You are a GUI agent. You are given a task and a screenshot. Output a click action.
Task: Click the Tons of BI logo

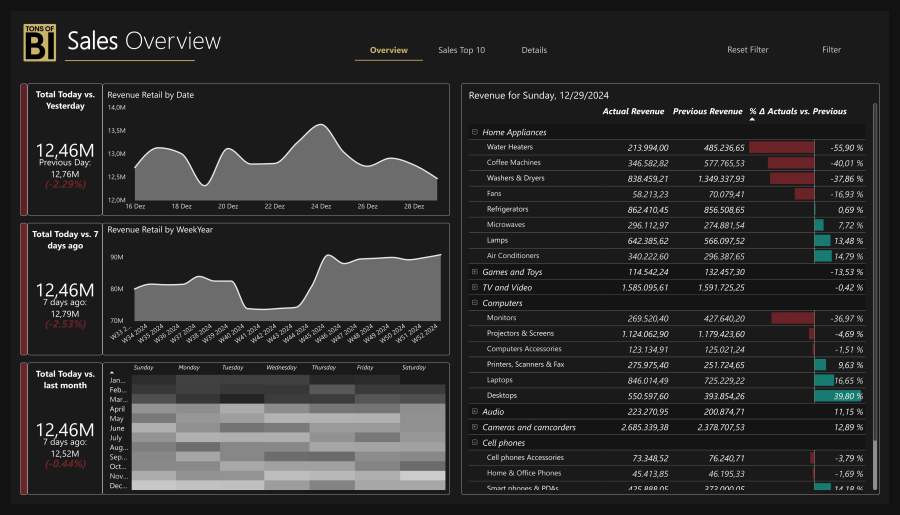(x=39, y=42)
